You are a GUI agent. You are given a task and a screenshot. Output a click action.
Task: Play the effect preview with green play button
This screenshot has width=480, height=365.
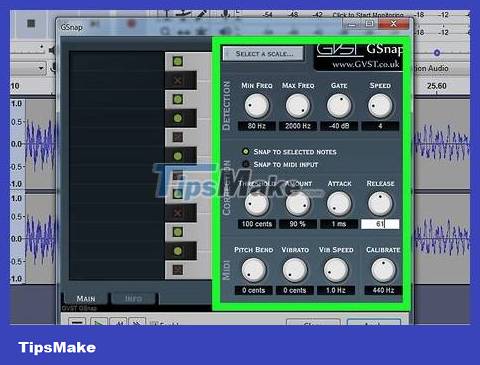[98, 322]
